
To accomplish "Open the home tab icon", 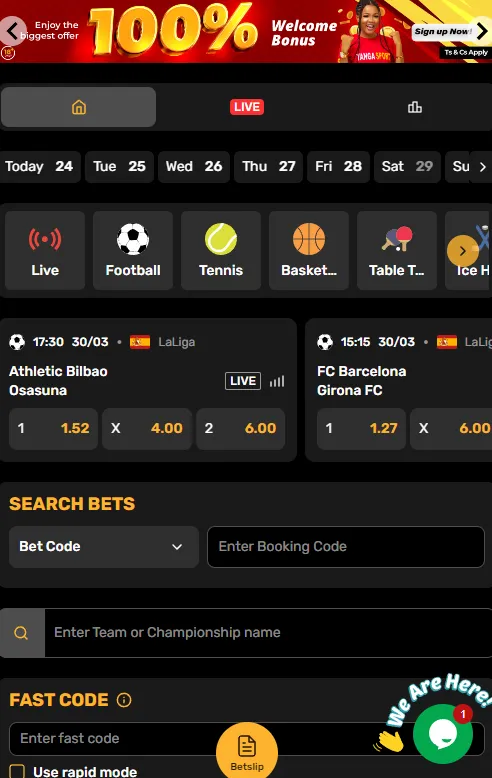I will tap(78, 107).
